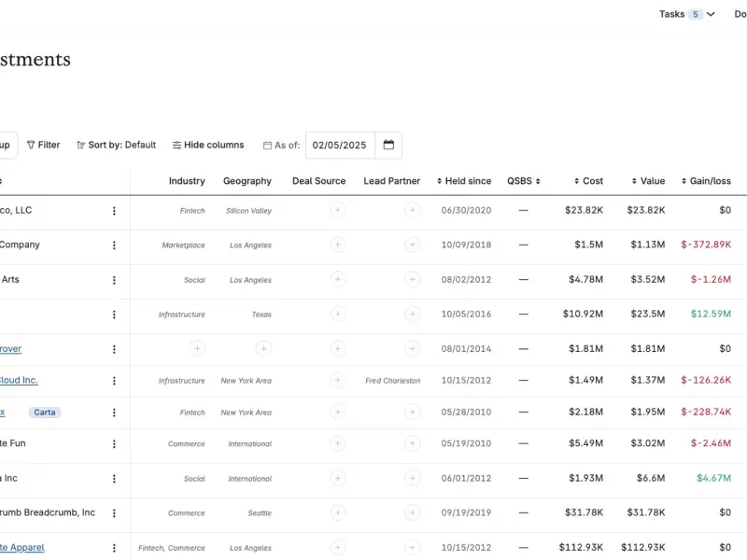Screen dimensions: 747x560
Task: Open Hide columns options
Action: (208, 145)
